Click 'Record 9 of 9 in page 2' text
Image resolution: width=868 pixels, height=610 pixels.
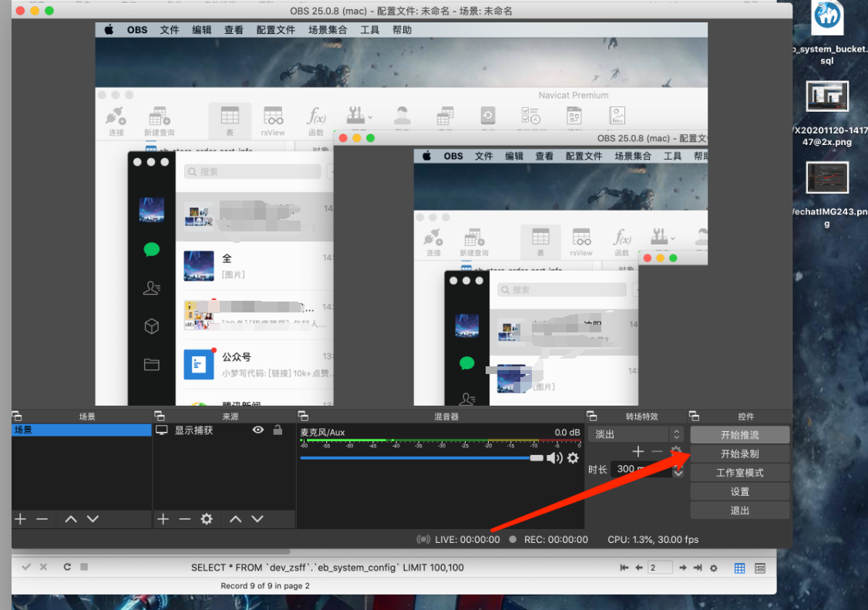click(265, 585)
